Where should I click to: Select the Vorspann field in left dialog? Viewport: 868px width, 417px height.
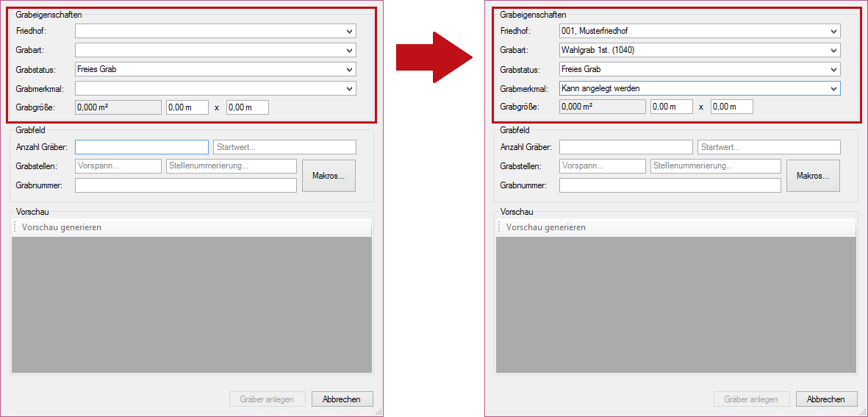(118, 166)
